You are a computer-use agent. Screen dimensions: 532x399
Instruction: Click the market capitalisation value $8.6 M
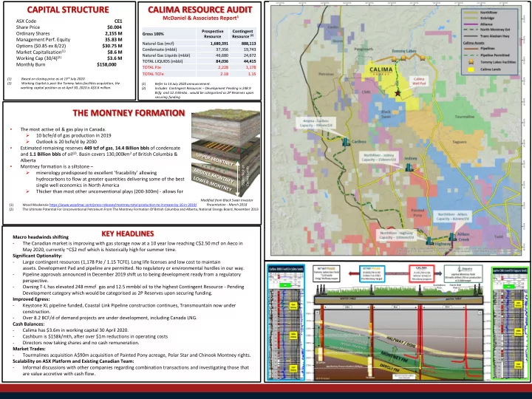pos(115,52)
